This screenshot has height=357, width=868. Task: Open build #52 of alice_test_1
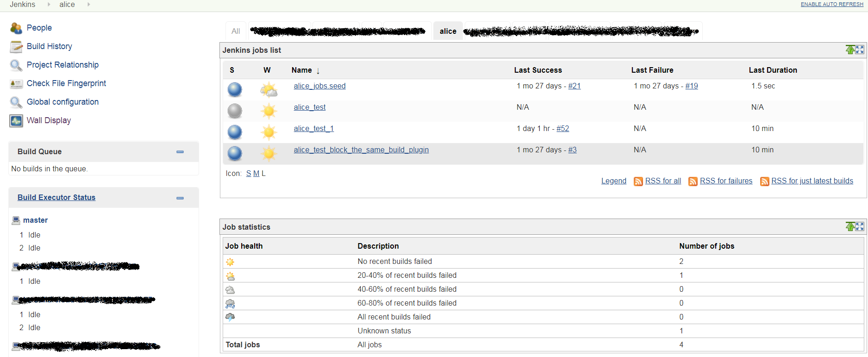click(563, 129)
